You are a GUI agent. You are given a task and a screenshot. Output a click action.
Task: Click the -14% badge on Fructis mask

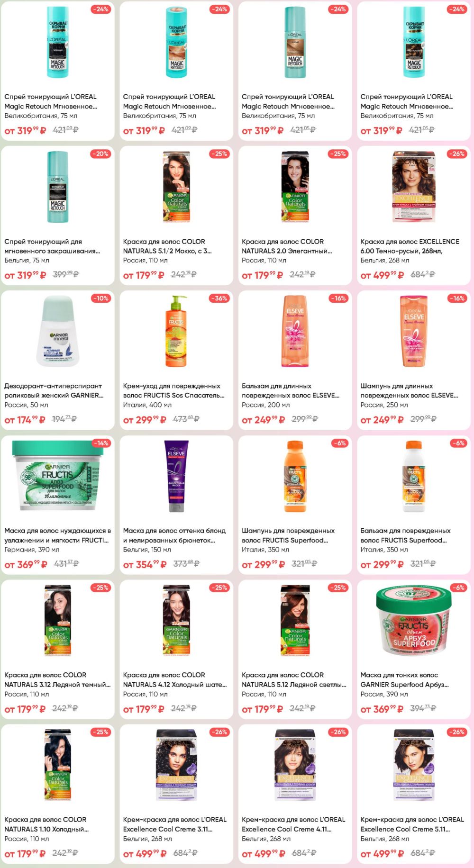click(101, 443)
